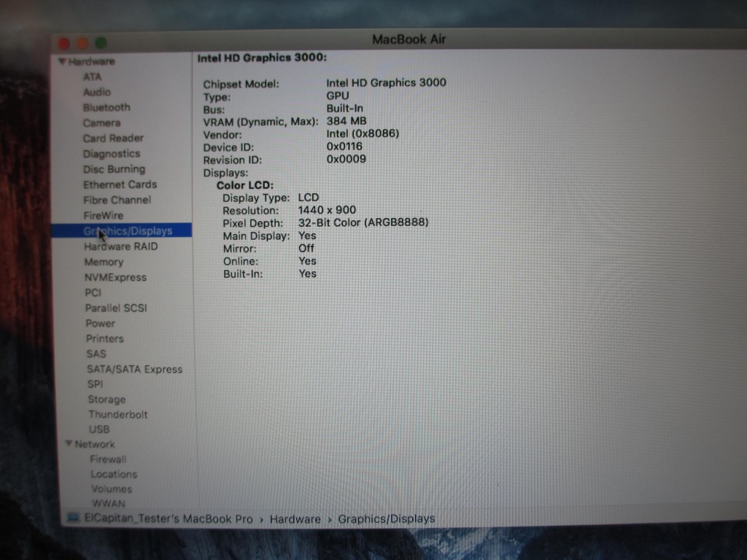Click the Resolution value 1440 x 900
The height and width of the screenshot is (560, 747).
(328, 210)
